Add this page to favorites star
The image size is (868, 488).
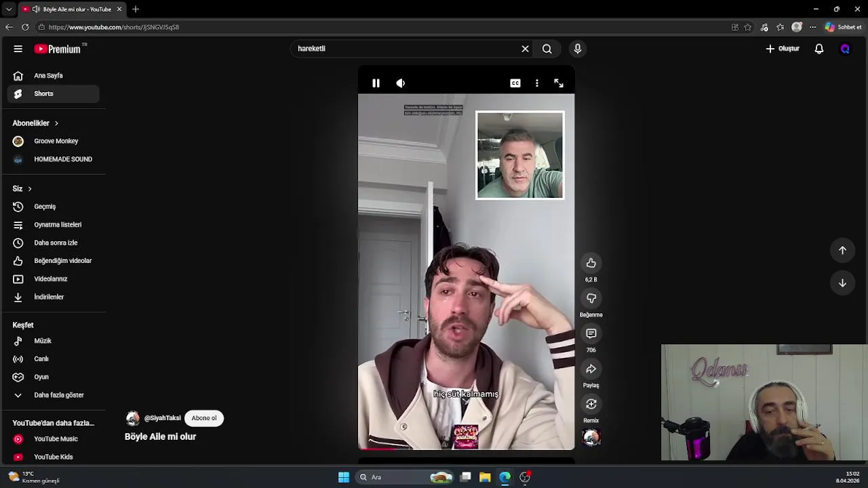point(748,27)
